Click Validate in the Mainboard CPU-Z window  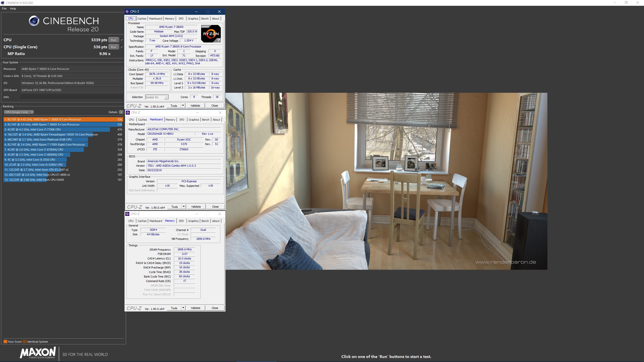(196, 207)
